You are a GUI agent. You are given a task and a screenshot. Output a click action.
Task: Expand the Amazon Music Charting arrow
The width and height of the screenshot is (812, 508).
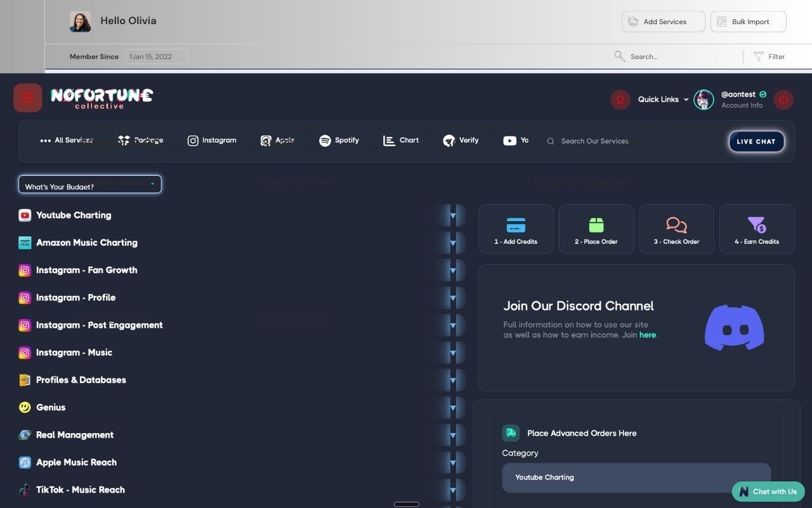tap(453, 243)
